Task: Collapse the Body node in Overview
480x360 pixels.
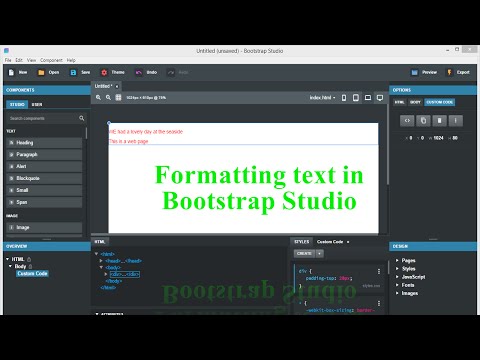Action: click(x=10, y=266)
